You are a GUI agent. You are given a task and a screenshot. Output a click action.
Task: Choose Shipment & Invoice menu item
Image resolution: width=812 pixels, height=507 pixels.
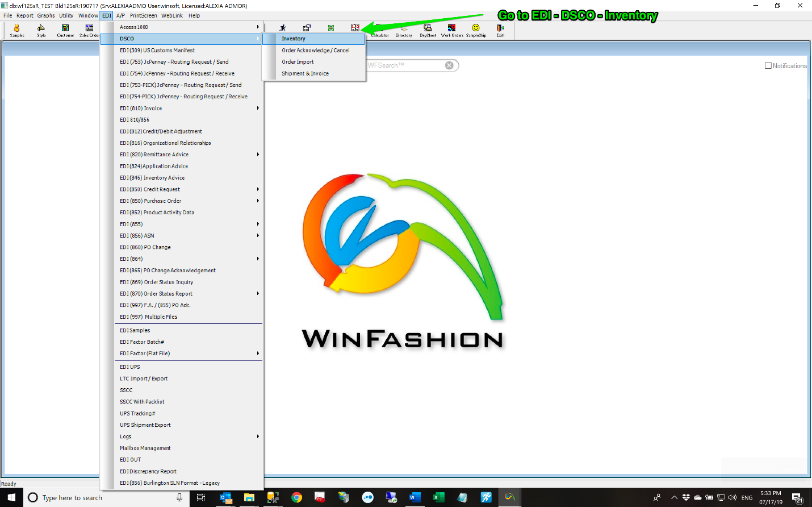[x=313, y=73]
